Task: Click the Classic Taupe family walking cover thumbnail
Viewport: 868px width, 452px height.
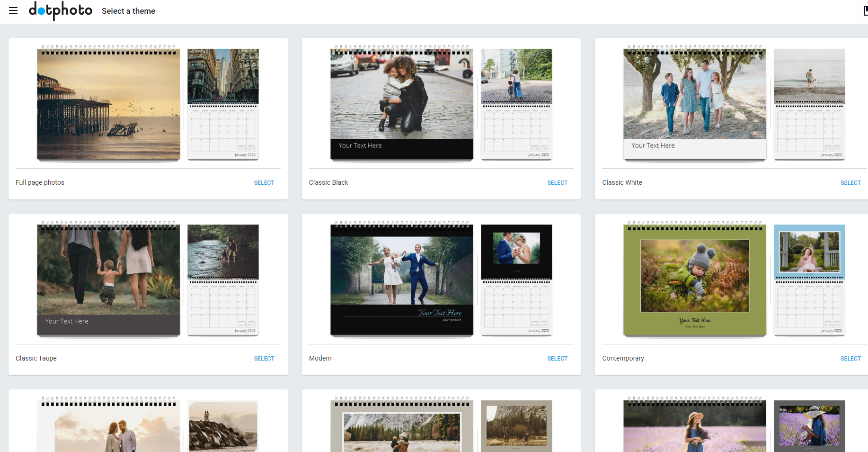Action: (x=108, y=280)
